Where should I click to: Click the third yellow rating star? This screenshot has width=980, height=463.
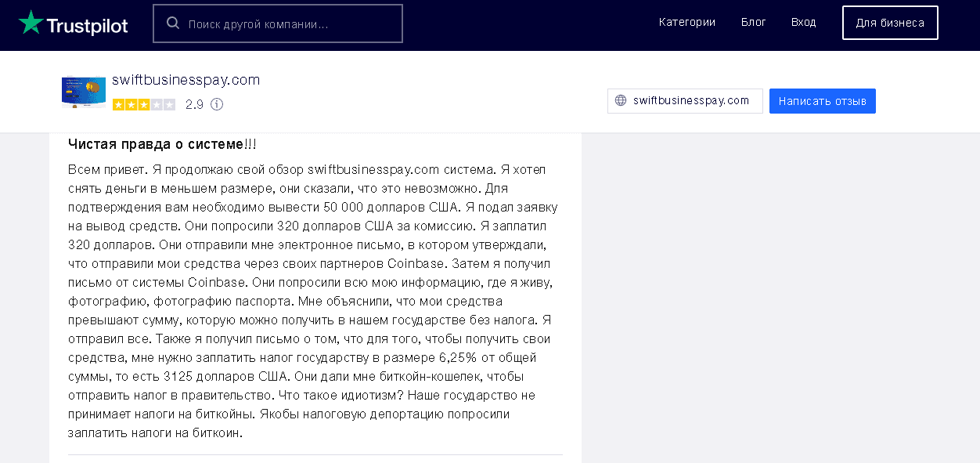(144, 104)
